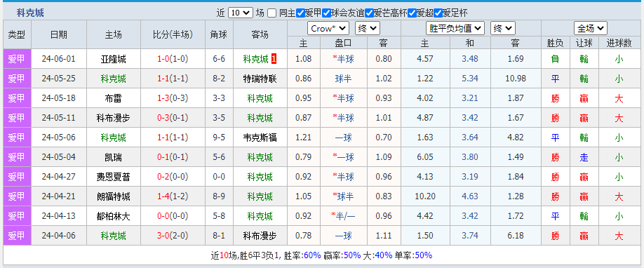
Task: Click the 盘口 column header
Action: (x=343, y=42)
